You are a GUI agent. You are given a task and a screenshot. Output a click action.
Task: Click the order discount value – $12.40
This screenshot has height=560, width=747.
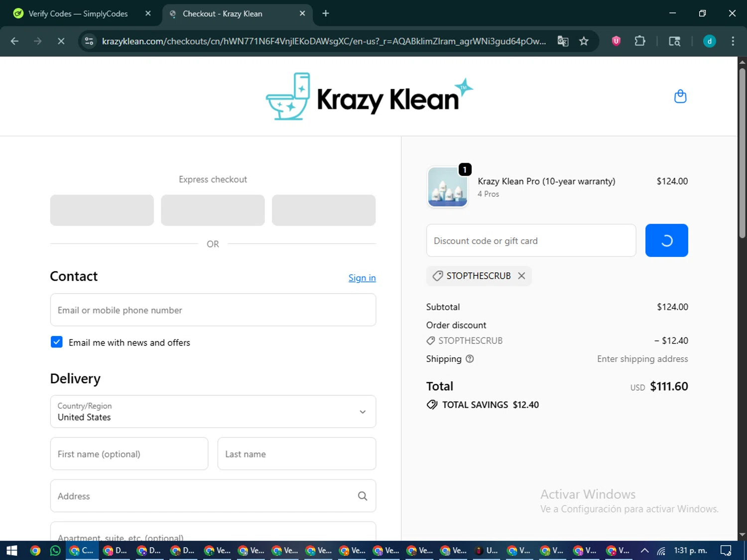pos(671,340)
